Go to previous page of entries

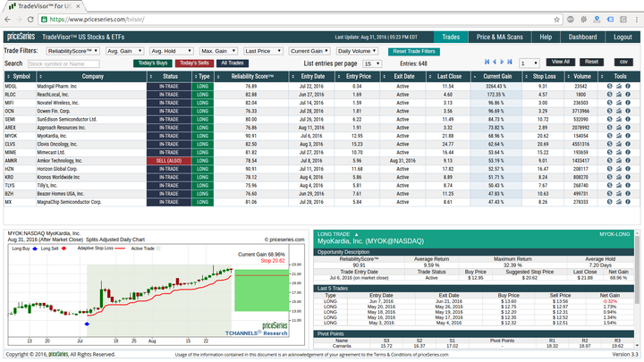point(495,62)
